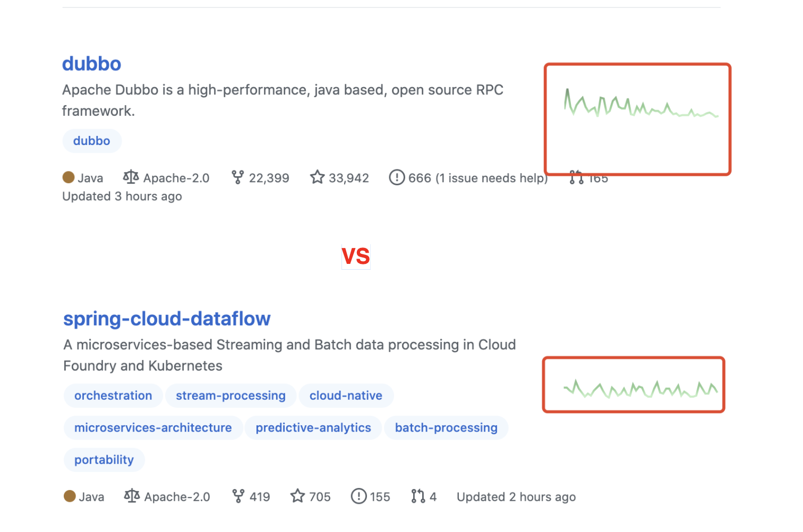Open the cloud-native topic tag
The image size is (803, 532).
346,396
